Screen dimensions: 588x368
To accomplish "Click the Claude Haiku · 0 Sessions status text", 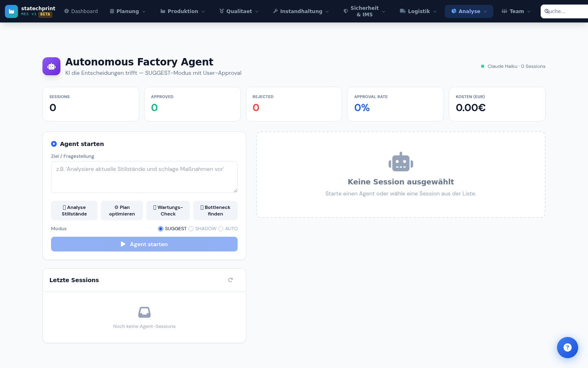I will point(517,66).
